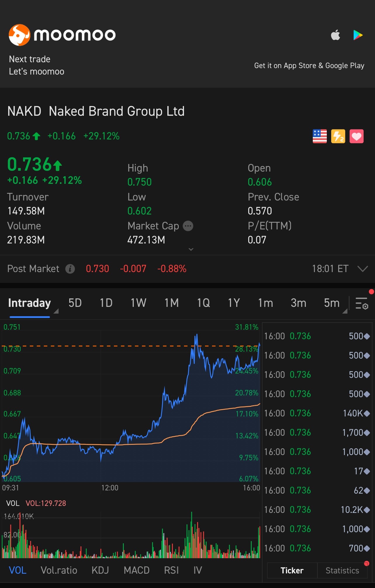Viewport: 375px width, 588px height.
Task: Click the Volume value 219.83M
Action: click(x=26, y=240)
